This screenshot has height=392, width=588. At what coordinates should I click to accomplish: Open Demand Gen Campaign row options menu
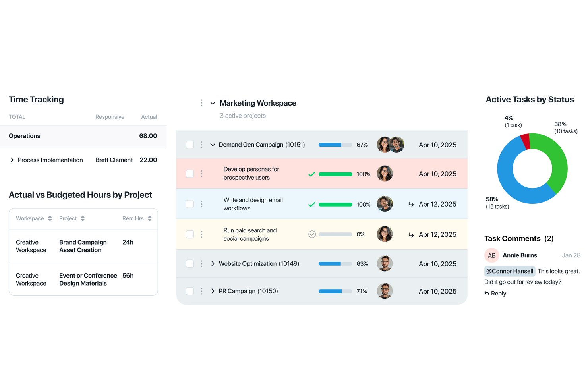click(x=201, y=145)
